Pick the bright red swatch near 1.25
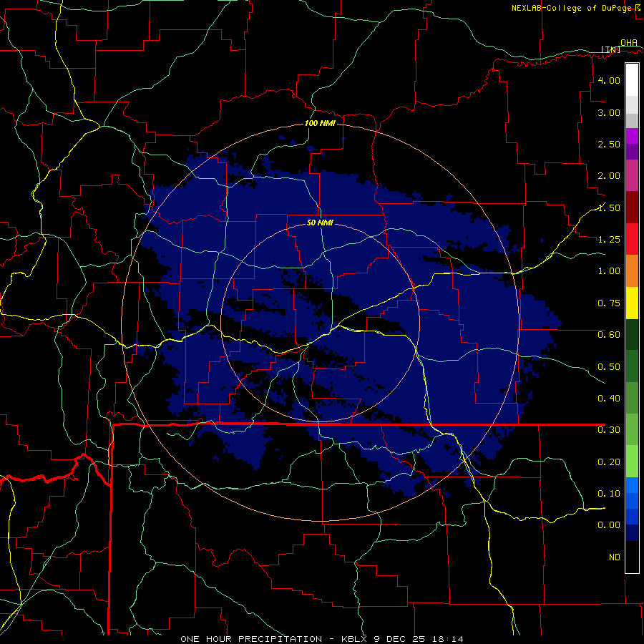The width and height of the screenshot is (644, 644). (x=632, y=239)
